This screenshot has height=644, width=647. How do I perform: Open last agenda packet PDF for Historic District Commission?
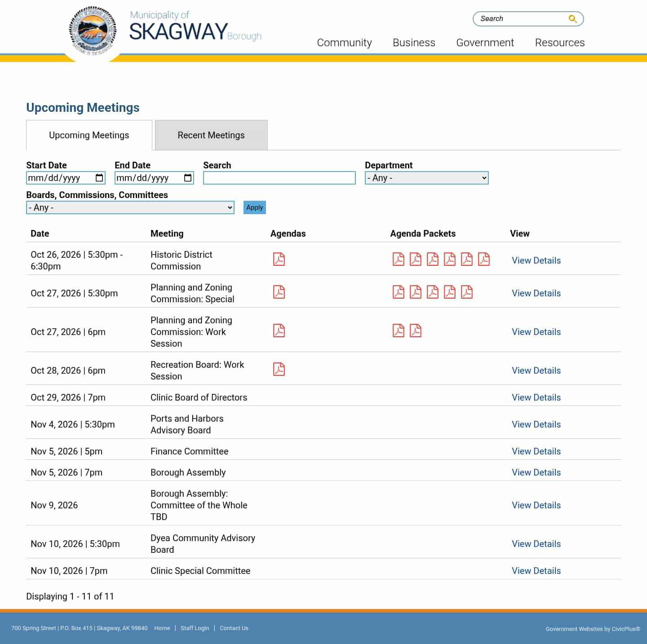484,259
